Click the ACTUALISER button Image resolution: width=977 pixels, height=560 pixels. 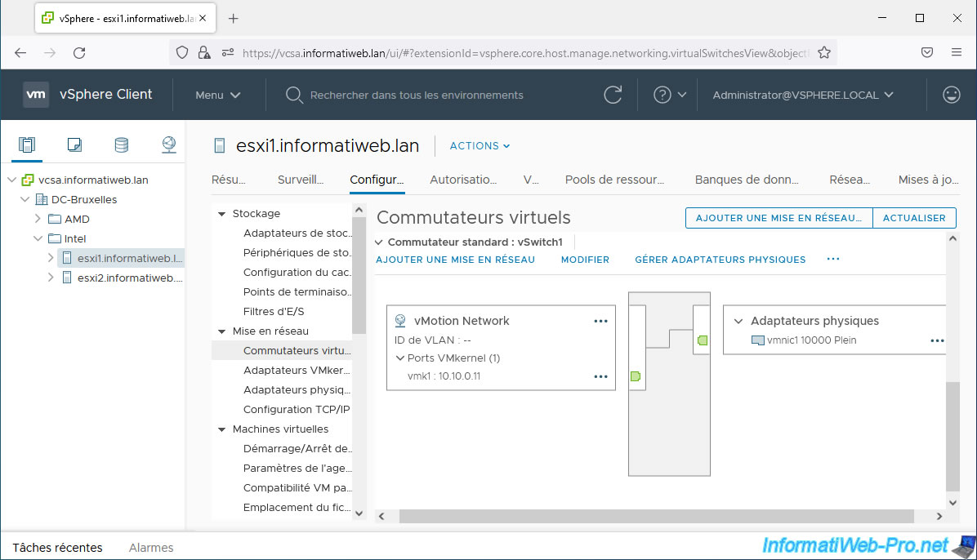(913, 218)
